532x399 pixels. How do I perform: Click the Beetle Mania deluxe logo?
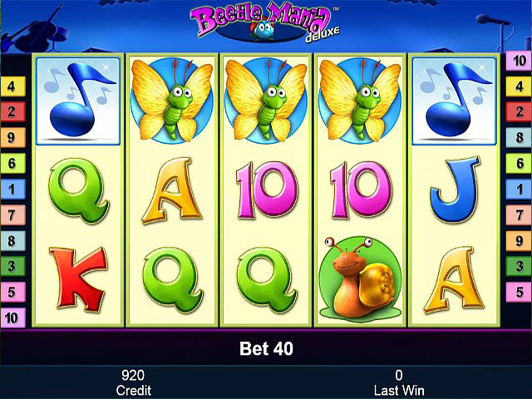pyautogui.click(x=265, y=22)
